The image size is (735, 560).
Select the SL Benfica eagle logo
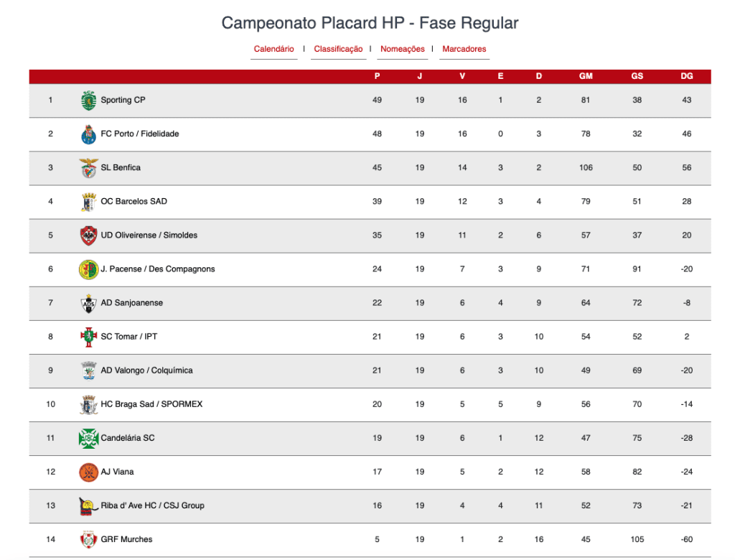(x=88, y=168)
